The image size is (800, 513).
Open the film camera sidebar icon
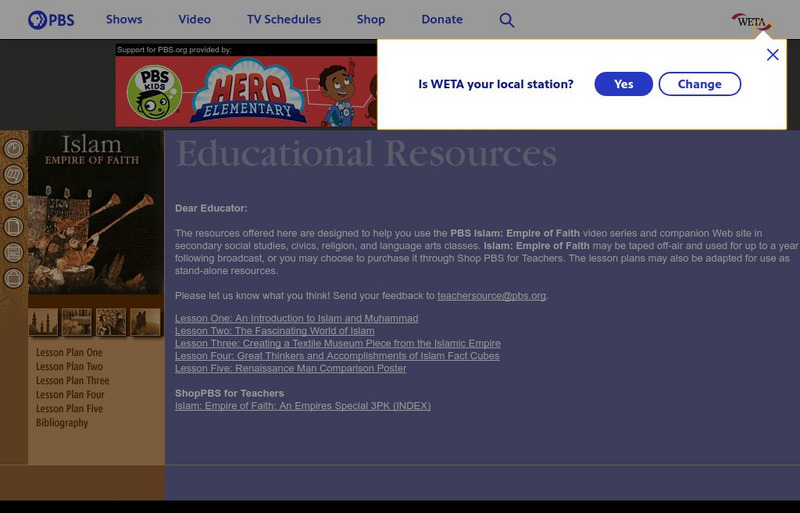tap(14, 200)
